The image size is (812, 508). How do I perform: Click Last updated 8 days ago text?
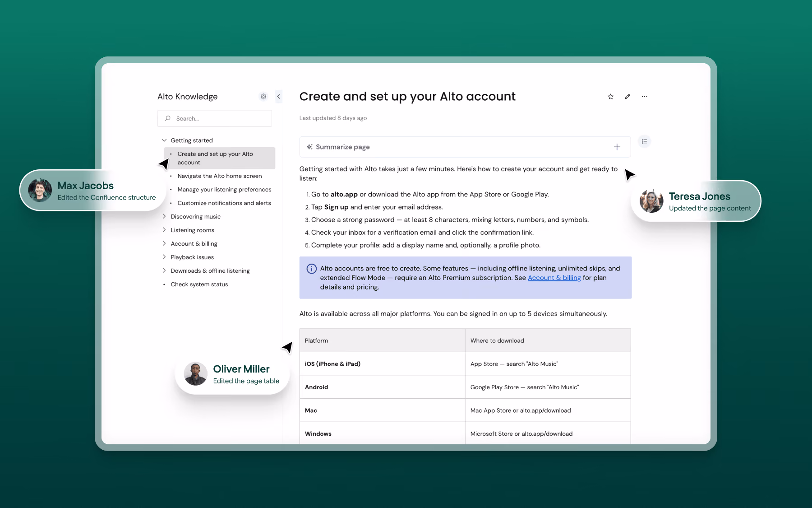pyautogui.click(x=333, y=118)
